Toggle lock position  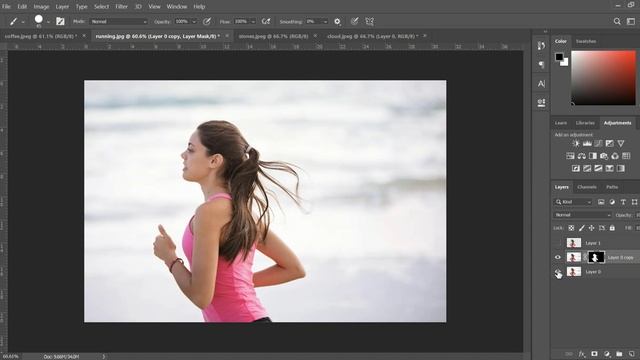pyautogui.click(x=591, y=228)
